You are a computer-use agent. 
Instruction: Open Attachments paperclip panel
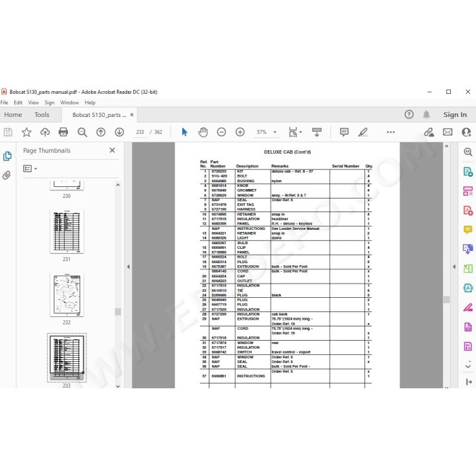(7, 175)
